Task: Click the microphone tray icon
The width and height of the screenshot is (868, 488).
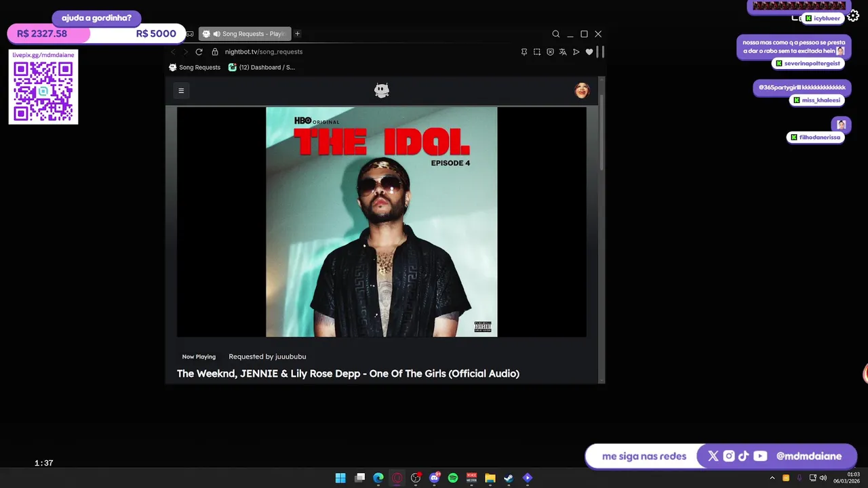Action: tap(800, 478)
